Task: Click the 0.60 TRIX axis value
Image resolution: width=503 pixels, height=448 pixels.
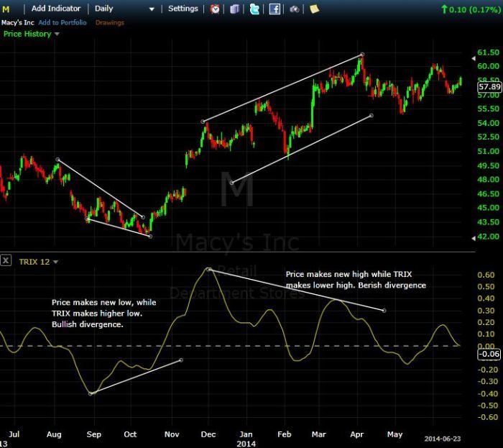Action: coord(486,275)
